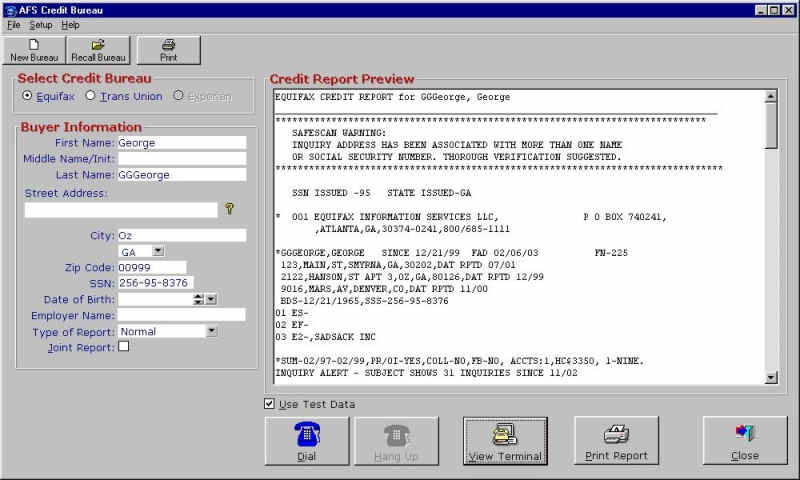Click the Print Report printer button
The image size is (800, 480).
click(x=616, y=441)
